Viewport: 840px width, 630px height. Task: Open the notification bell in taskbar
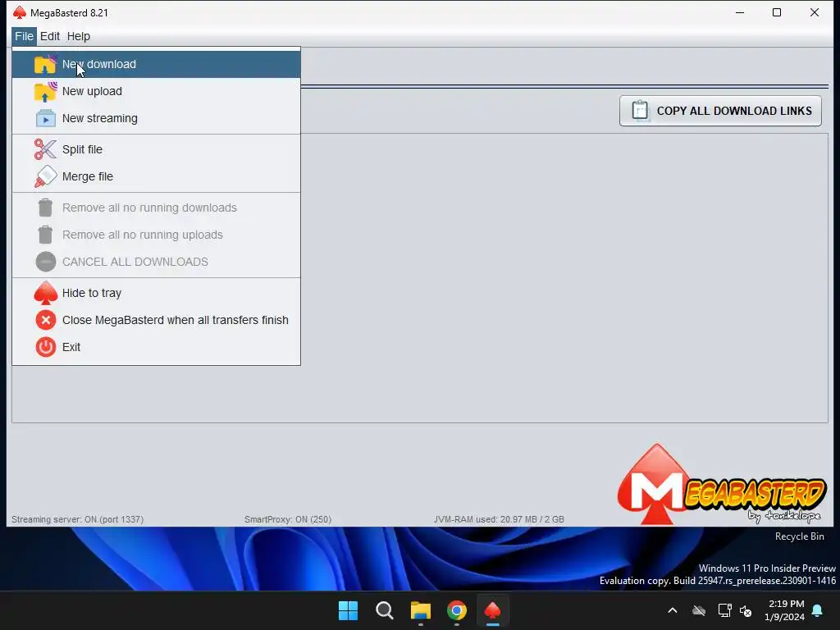[x=818, y=610]
